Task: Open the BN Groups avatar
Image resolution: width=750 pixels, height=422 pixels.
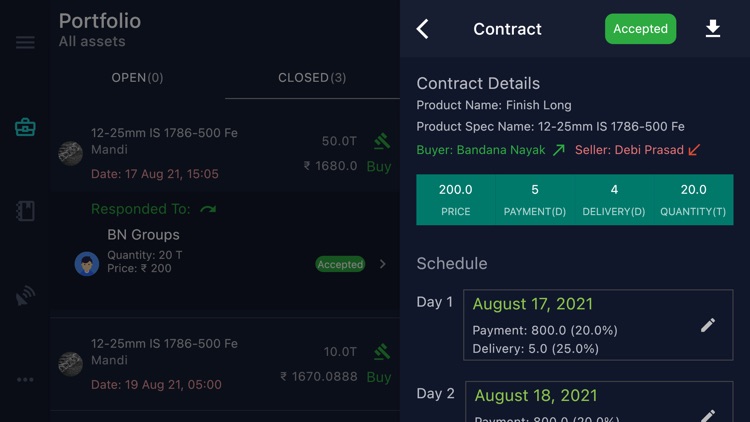Action: click(x=87, y=263)
